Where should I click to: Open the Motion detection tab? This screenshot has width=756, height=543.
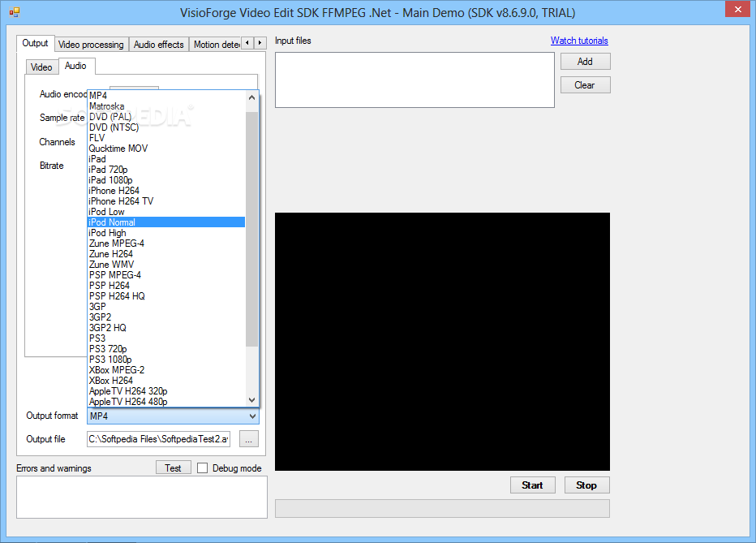[x=216, y=45]
